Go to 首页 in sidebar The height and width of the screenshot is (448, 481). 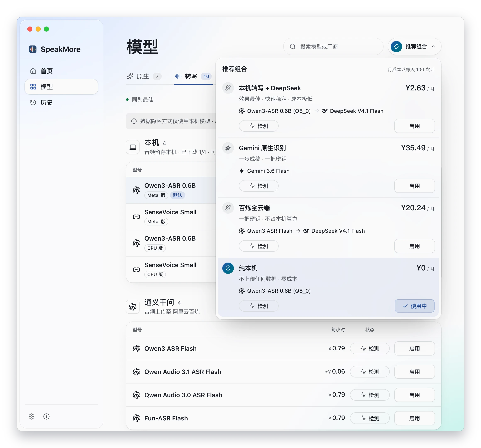61,71
